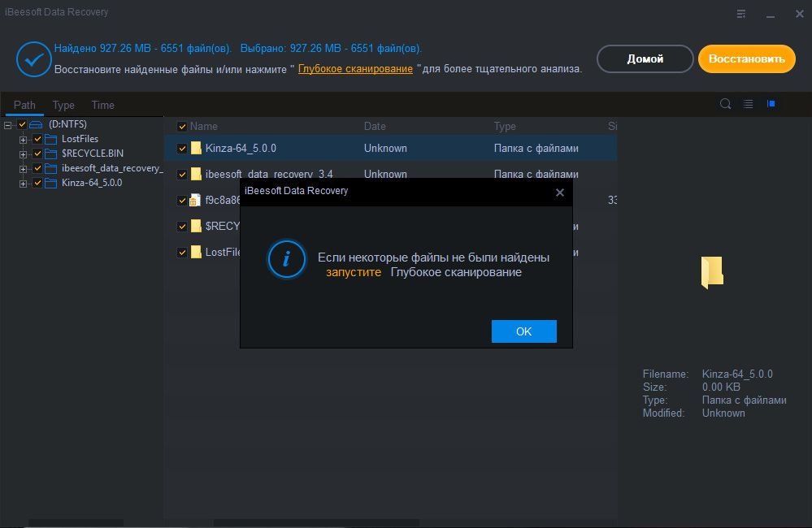Viewport: 812px width, 528px height.
Task: Open the Глубокое сканирование link
Action: [x=355, y=69]
